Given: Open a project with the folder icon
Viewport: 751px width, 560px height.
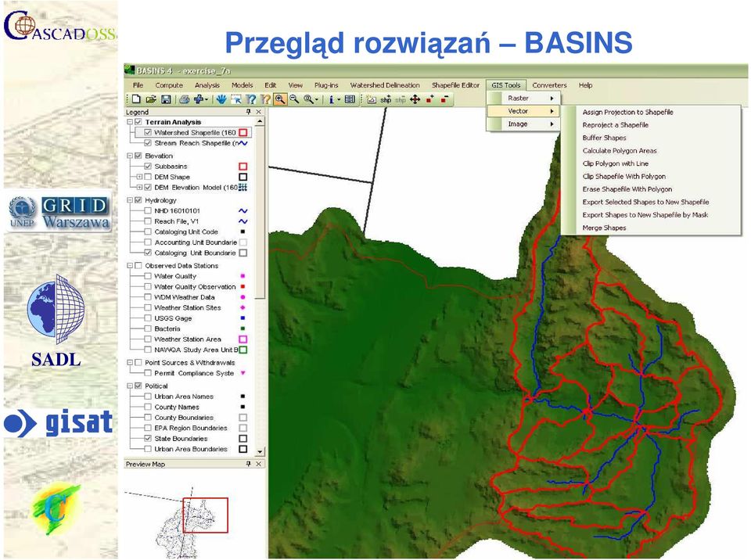Looking at the screenshot, I should coord(151,99).
